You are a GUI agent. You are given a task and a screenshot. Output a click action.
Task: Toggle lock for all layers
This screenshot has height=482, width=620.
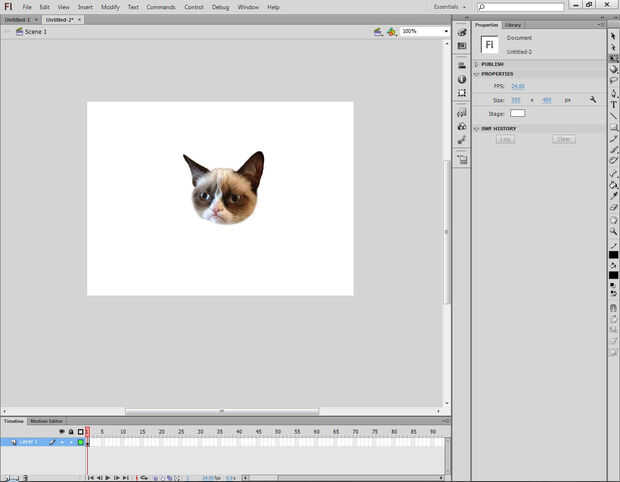(71, 432)
